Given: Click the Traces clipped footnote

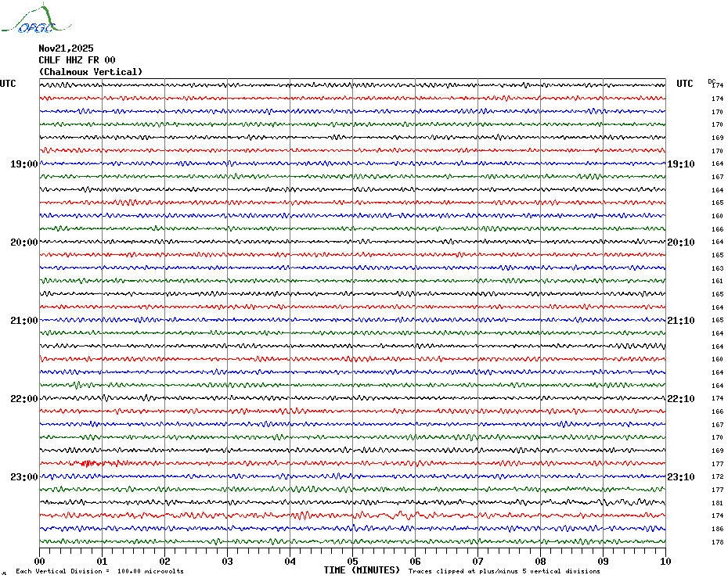Looking at the screenshot, I should tap(504, 571).
